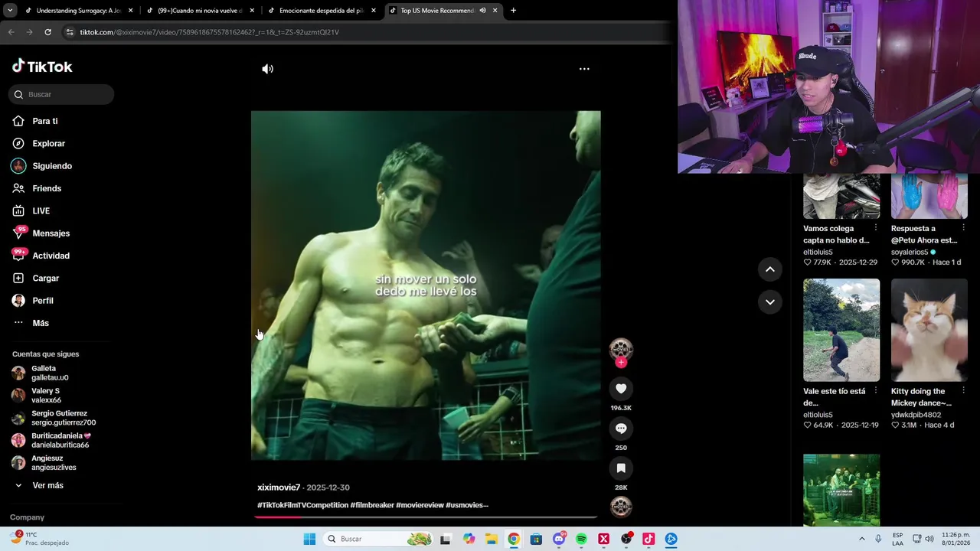Go to next video down arrow
This screenshot has width=980, height=551.
[770, 302]
